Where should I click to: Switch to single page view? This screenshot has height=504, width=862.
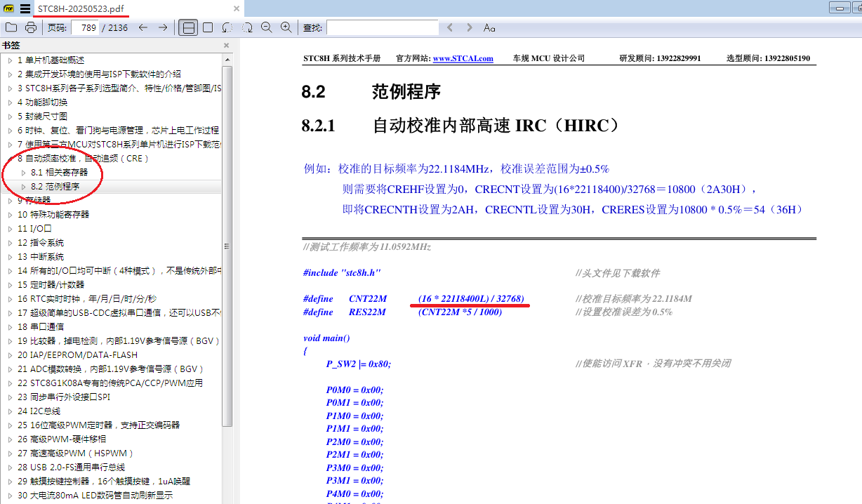point(208,27)
